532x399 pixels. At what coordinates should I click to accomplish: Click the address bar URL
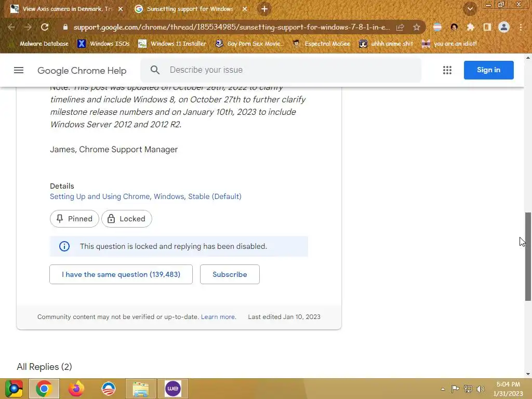[231, 27]
